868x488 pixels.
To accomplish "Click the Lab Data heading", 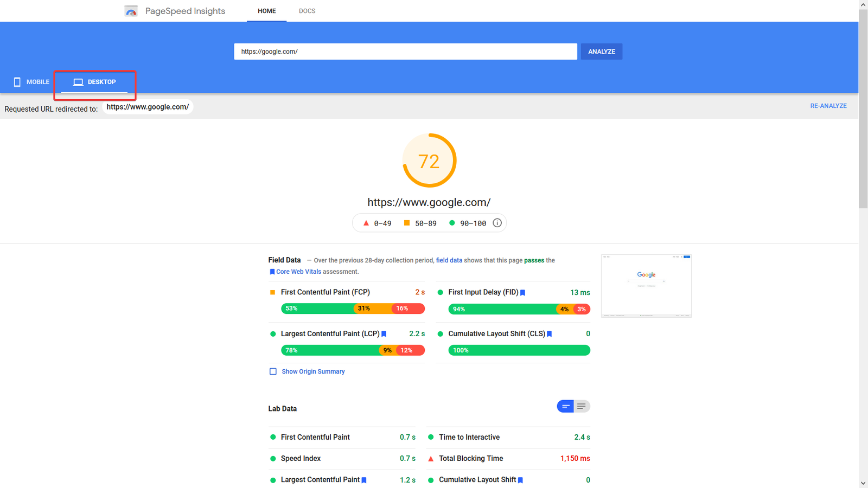I will click(283, 409).
